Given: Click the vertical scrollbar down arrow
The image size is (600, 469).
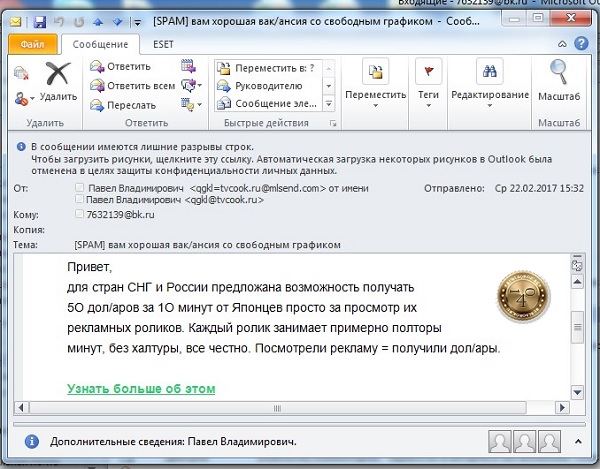Looking at the screenshot, I should coord(577,392).
